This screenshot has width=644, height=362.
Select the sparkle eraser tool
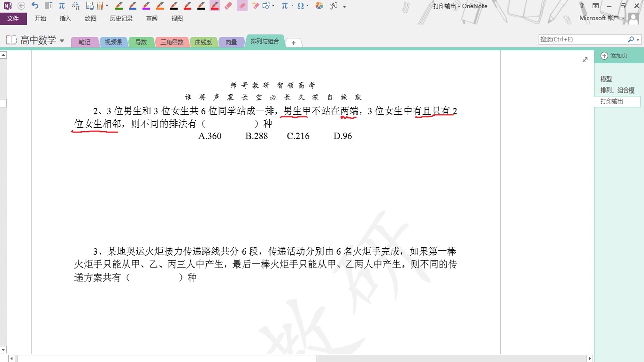click(x=256, y=6)
